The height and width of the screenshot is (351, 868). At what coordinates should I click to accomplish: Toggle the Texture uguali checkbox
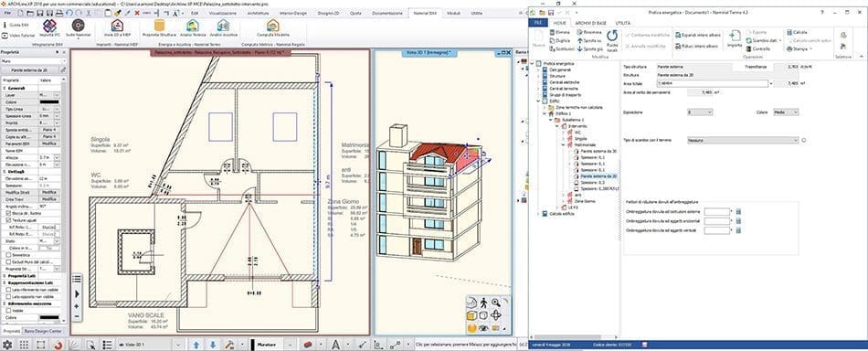[x=7, y=220]
